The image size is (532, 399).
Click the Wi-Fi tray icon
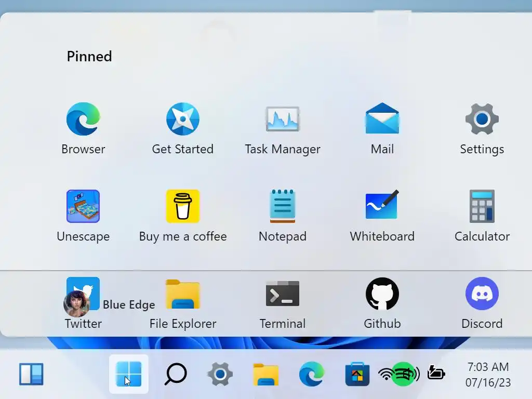pos(385,374)
